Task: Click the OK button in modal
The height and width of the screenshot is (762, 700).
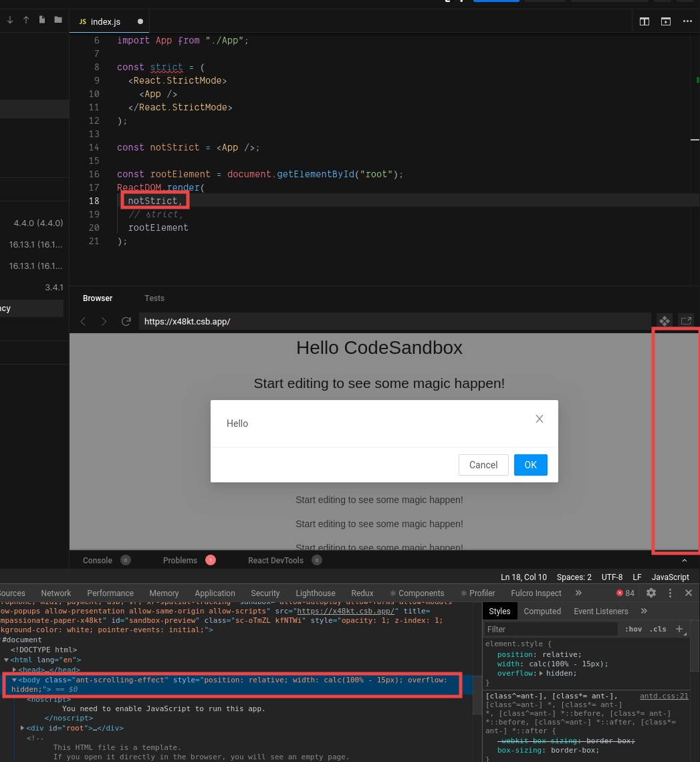Action: tap(530, 465)
